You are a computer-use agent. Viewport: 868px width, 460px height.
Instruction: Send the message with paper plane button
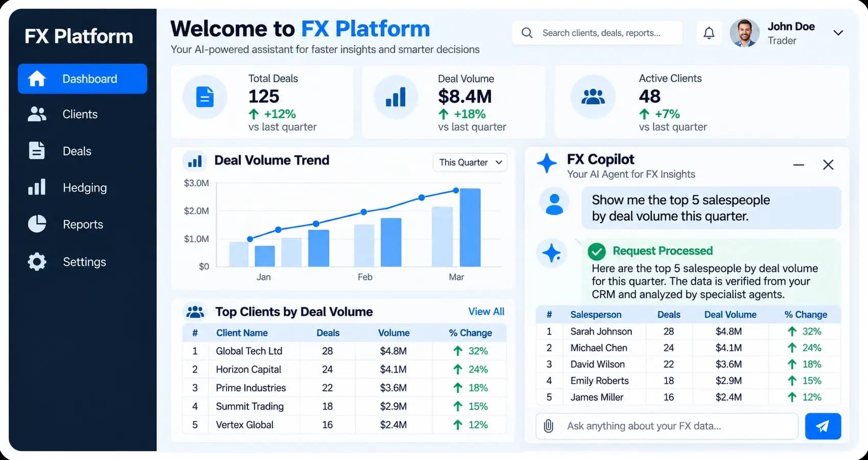823,426
